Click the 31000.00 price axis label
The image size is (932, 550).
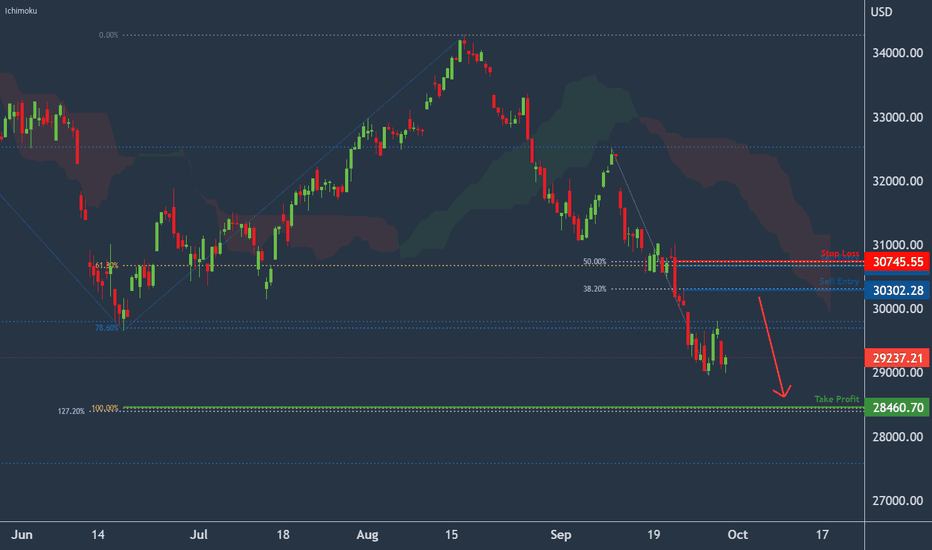[898, 244]
